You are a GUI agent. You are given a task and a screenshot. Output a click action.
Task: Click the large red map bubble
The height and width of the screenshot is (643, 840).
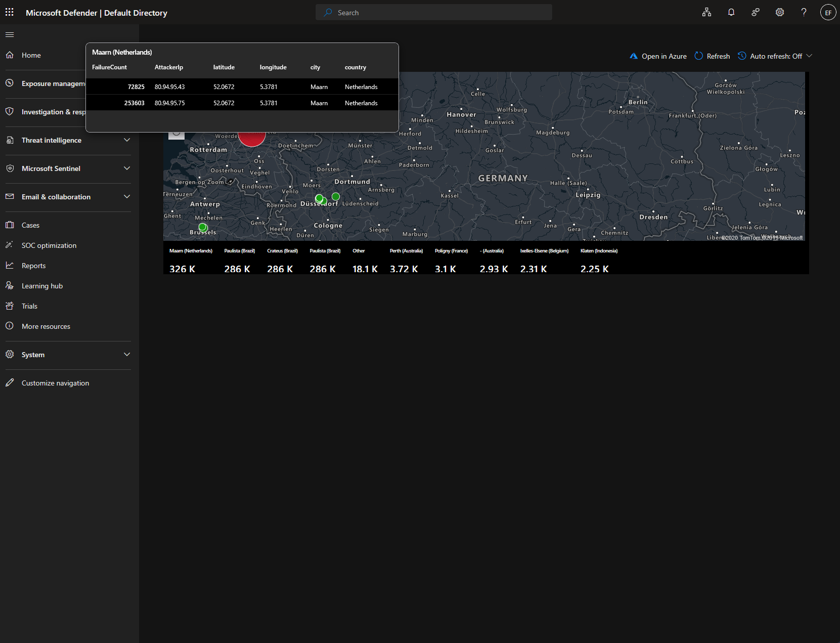tap(252, 139)
